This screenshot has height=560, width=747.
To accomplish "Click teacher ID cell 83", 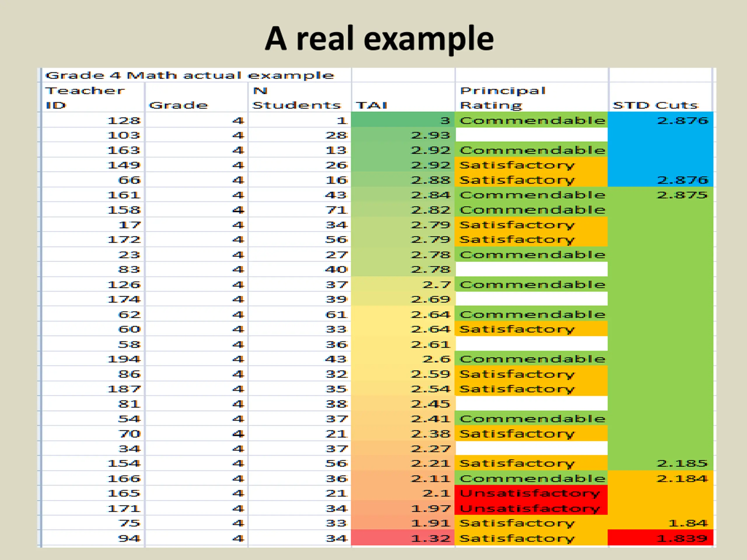I will (93, 269).
